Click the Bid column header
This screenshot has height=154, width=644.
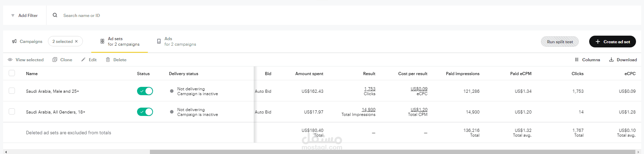pyautogui.click(x=268, y=74)
